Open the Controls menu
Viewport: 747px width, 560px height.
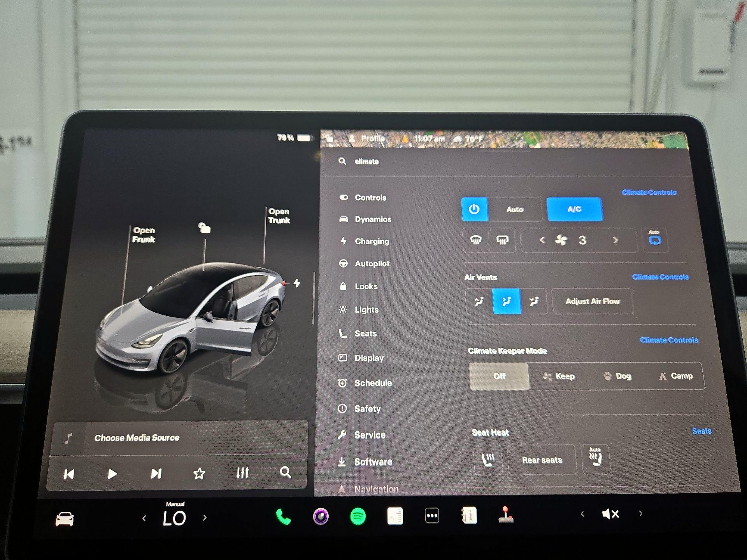pyautogui.click(x=363, y=198)
